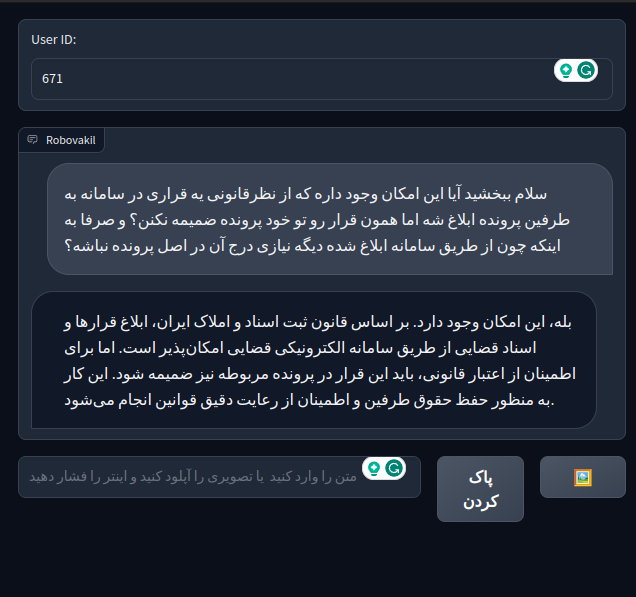
Task: Select the Robovakil chatbot label
Action: [70, 140]
